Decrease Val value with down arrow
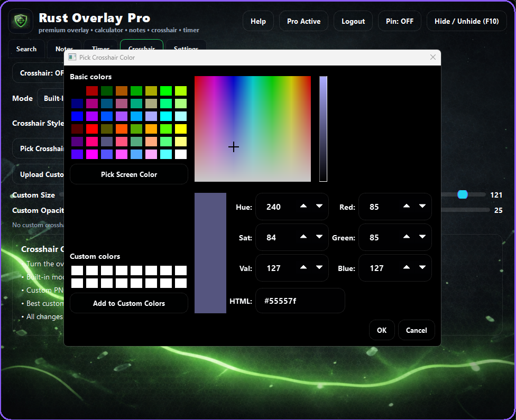This screenshot has width=516, height=420. (319, 267)
